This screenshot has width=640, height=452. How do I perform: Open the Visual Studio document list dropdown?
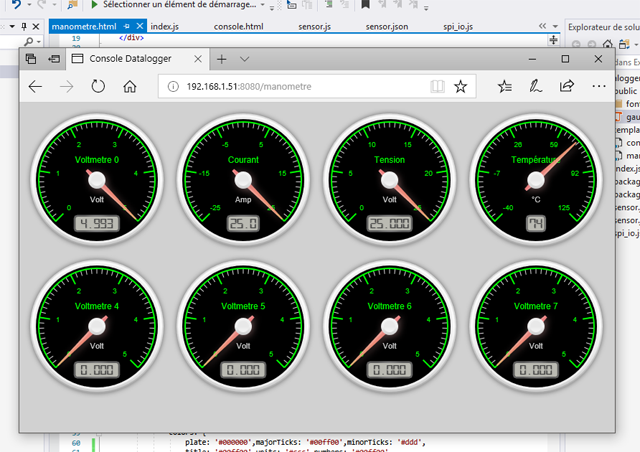[555, 26]
